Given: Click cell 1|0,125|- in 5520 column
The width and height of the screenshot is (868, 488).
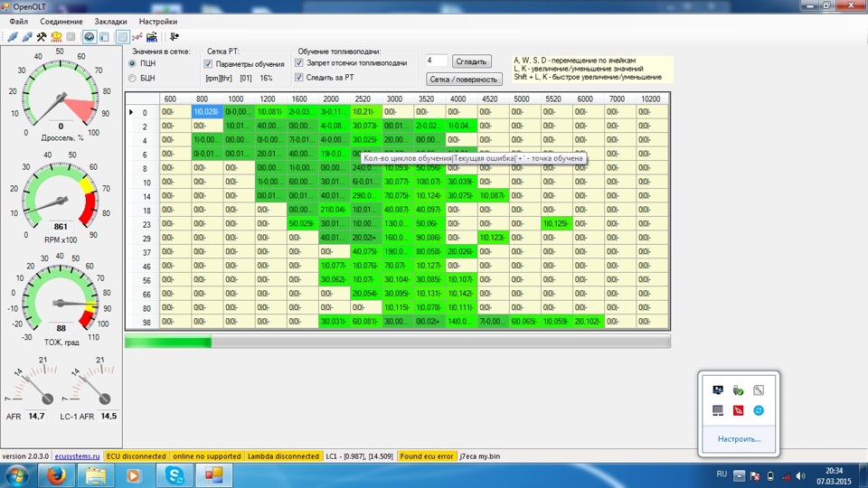Looking at the screenshot, I should (x=556, y=223).
